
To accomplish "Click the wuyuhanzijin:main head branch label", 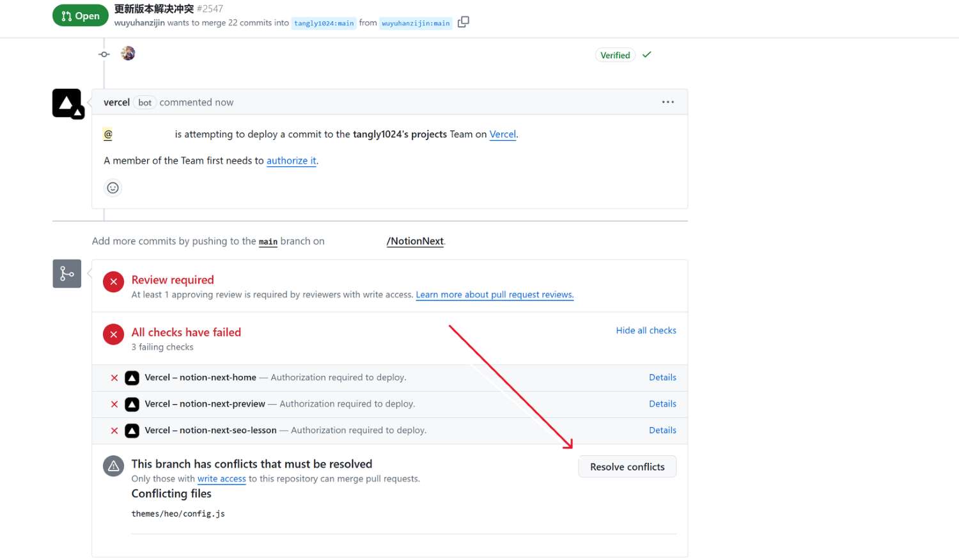I will pos(416,24).
